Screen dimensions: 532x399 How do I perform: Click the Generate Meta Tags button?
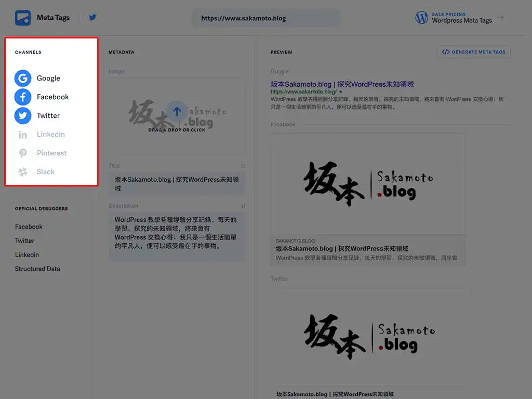point(474,52)
